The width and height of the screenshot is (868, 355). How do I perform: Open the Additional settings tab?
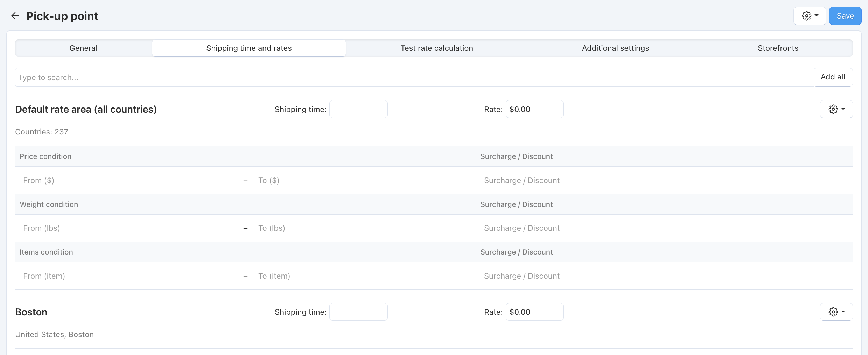tap(615, 48)
